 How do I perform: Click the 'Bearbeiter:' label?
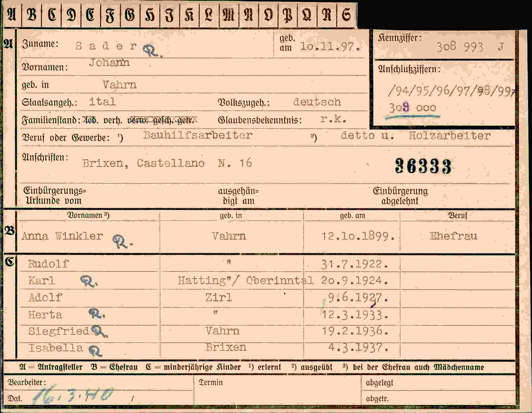[26, 382]
